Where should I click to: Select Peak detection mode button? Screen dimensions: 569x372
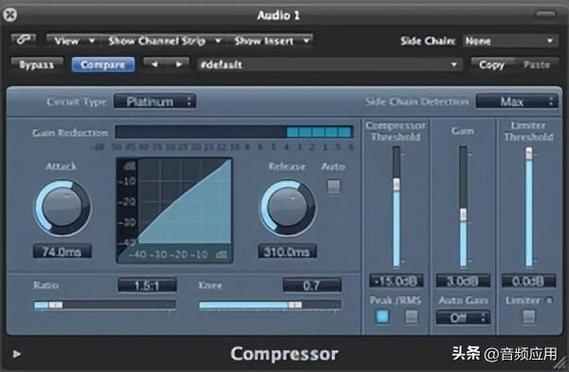pyautogui.click(x=382, y=316)
